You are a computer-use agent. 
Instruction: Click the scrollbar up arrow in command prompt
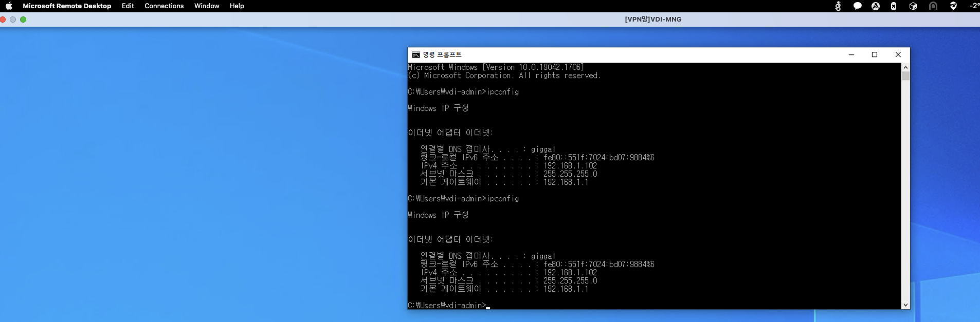pos(905,67)
